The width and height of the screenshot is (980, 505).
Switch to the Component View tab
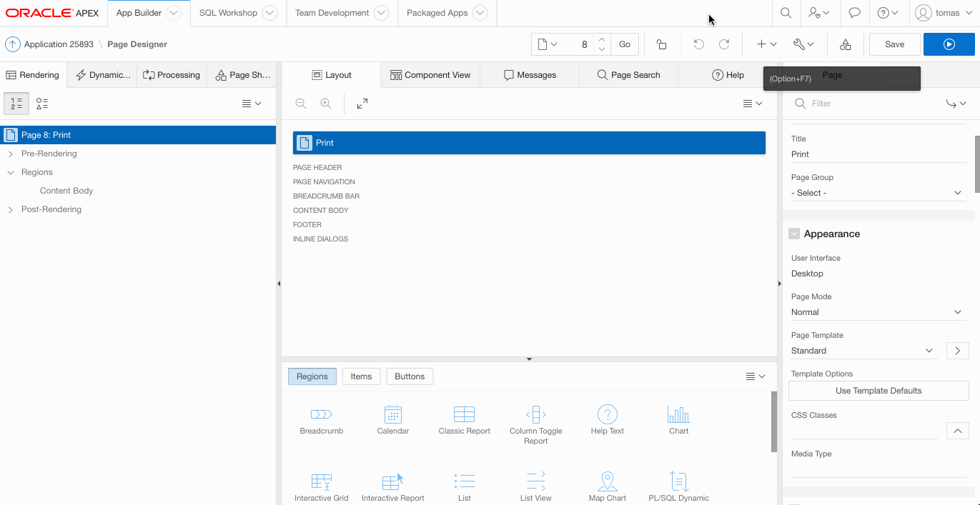click(x=430, y=75)
